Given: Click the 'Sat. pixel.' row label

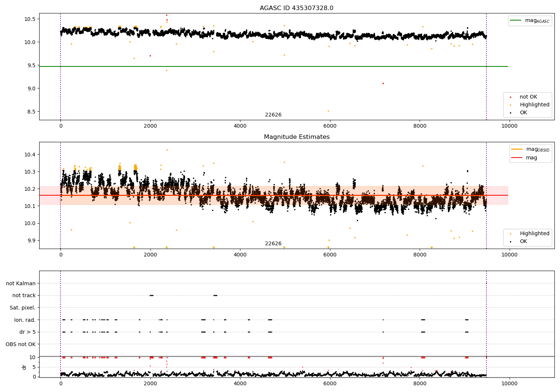Looking at the screenshot, I should point(23,308).
